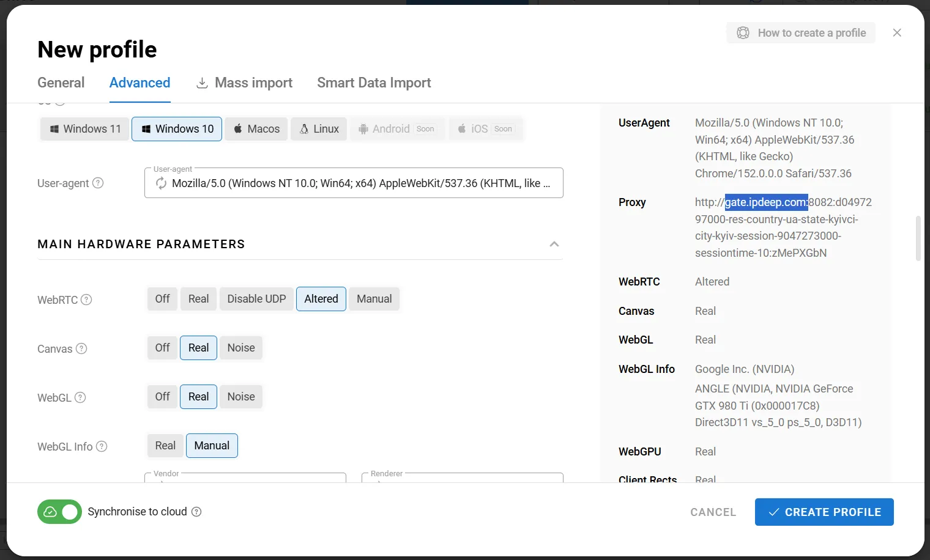Set WebRTC to Off
Screen dimensions: 930x560
pos(162,299)
